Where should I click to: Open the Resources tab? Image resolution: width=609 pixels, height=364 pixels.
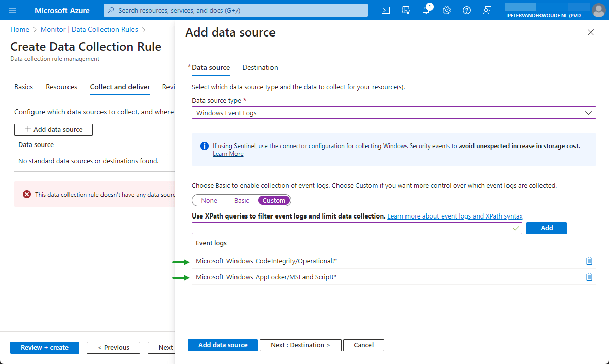tap(61, 87)
